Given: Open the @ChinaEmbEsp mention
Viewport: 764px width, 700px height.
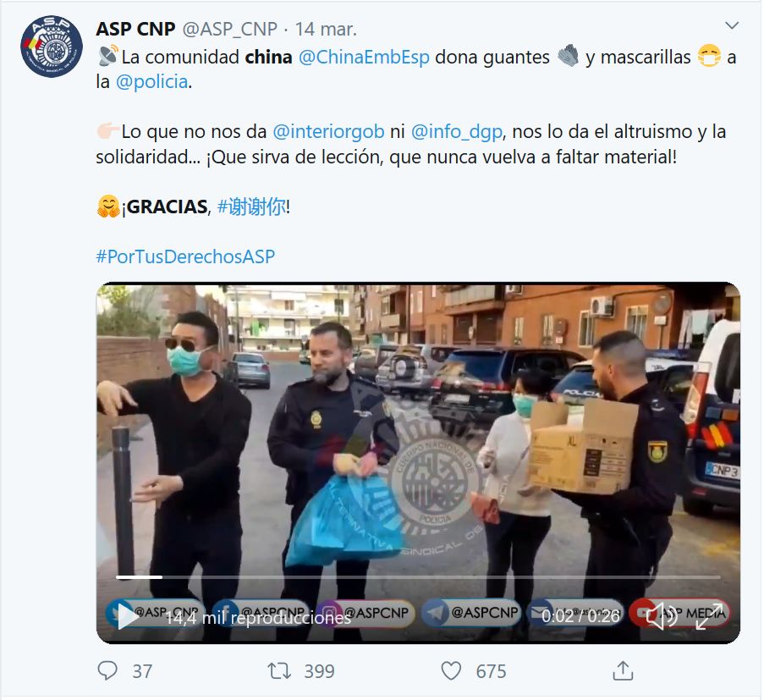Looking at the screenshot, I should pyautogui.click(x=364, y=57).
